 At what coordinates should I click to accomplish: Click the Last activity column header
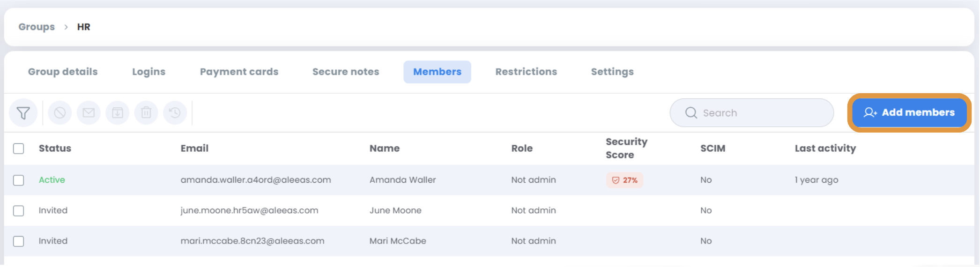825,148
